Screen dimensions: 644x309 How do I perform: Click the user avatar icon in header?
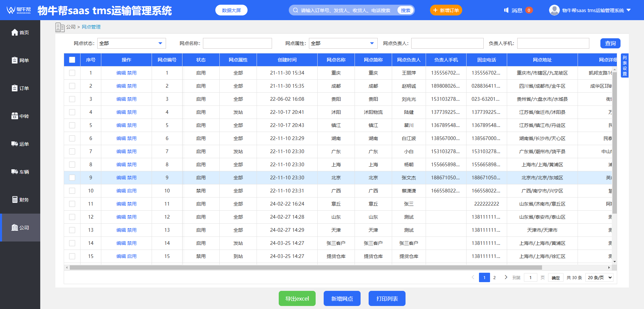(554, 10)
